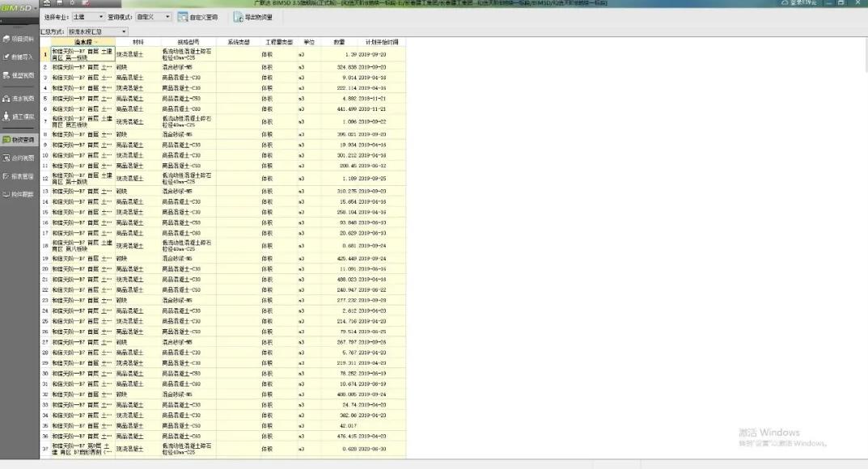Click quantity cell 324.838
Screen dimensions: 868x469
[x=339, y=67]
